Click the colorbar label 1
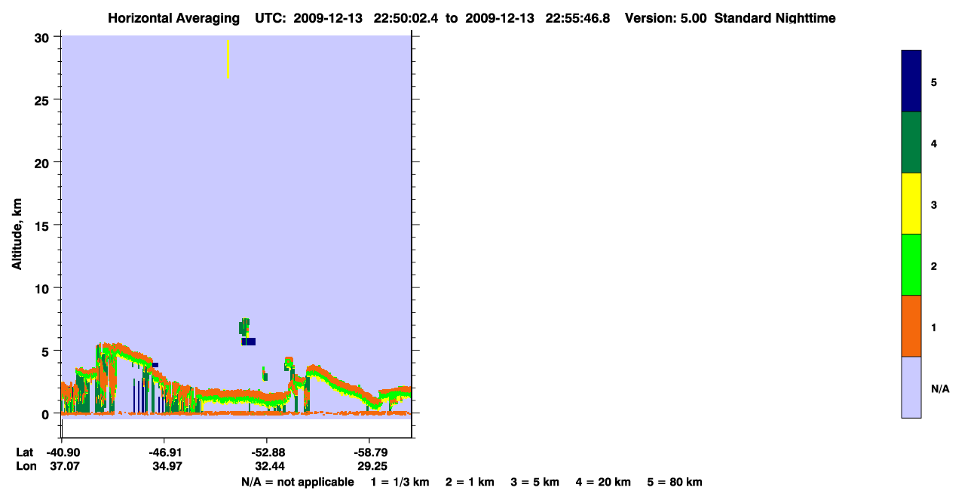This screenshot has height=503, width=980. 934,327
